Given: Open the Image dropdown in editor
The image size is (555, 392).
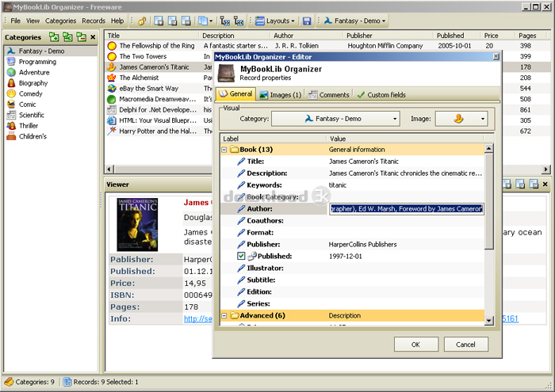Looking at the screenshot, I should (x=461, y=119).
